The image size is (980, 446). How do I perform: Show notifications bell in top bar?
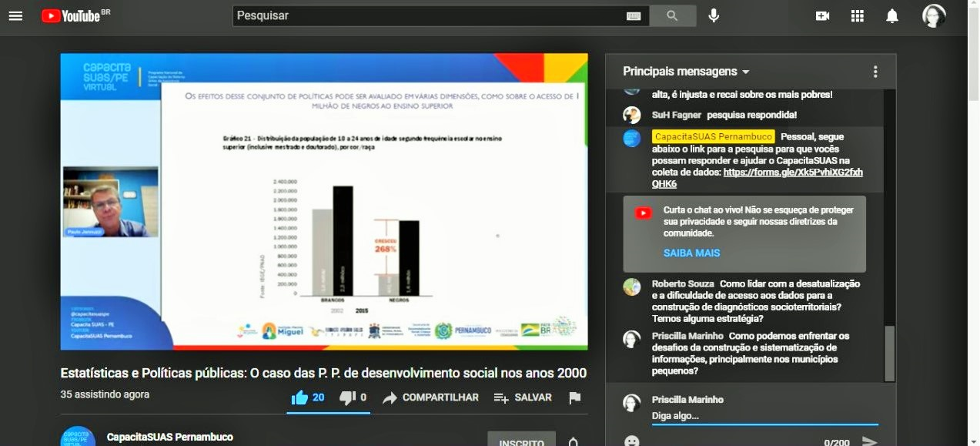pyautogui.click(x=892, y=16)
